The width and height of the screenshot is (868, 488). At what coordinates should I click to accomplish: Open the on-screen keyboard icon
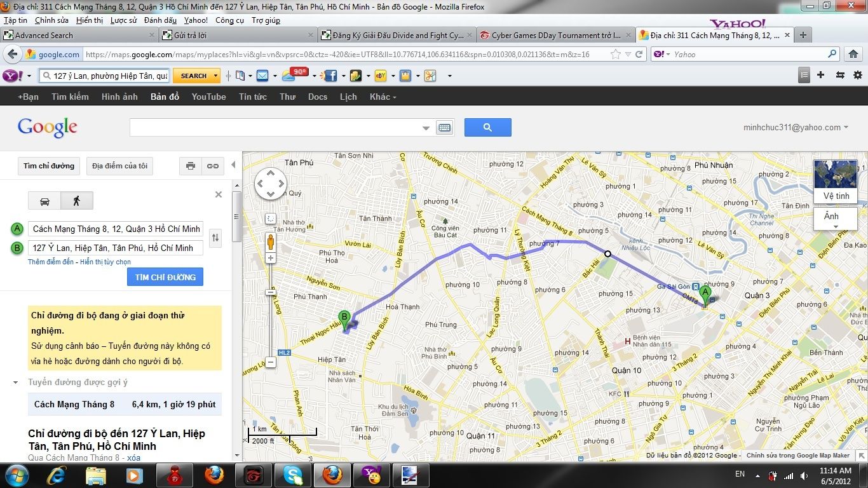tap(444, 128)
